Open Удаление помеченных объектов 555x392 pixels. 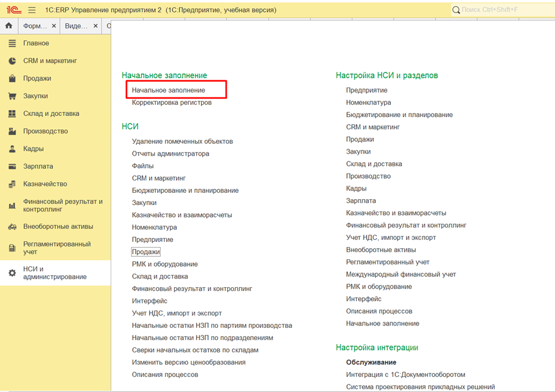(x=182, y=142)
